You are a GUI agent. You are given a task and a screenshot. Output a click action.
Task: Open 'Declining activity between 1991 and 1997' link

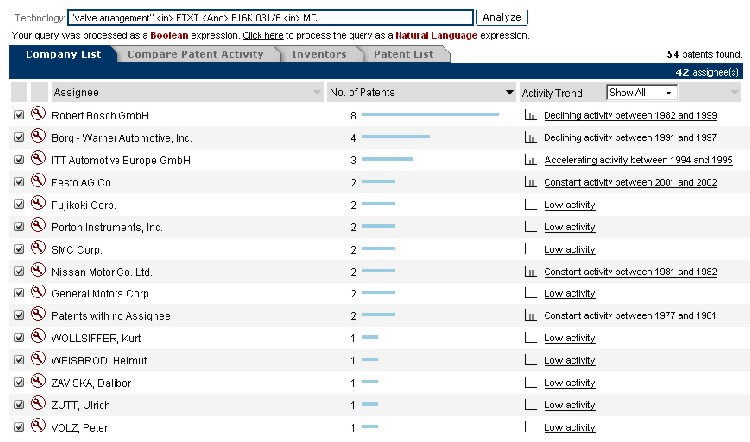[630, 138]
